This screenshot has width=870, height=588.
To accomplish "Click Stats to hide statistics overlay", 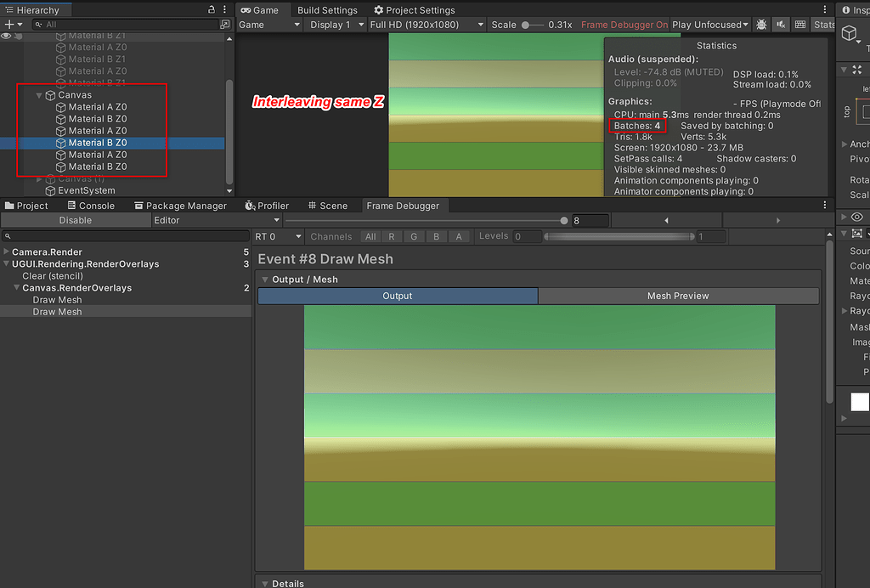I will 823,25.
